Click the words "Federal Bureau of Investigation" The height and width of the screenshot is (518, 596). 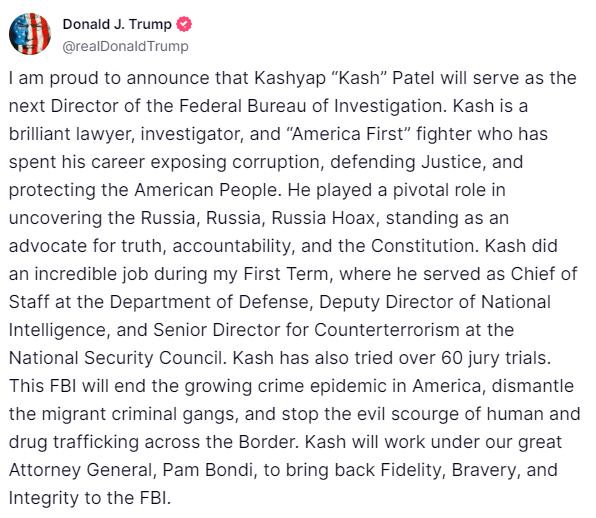tap(312, 106)
